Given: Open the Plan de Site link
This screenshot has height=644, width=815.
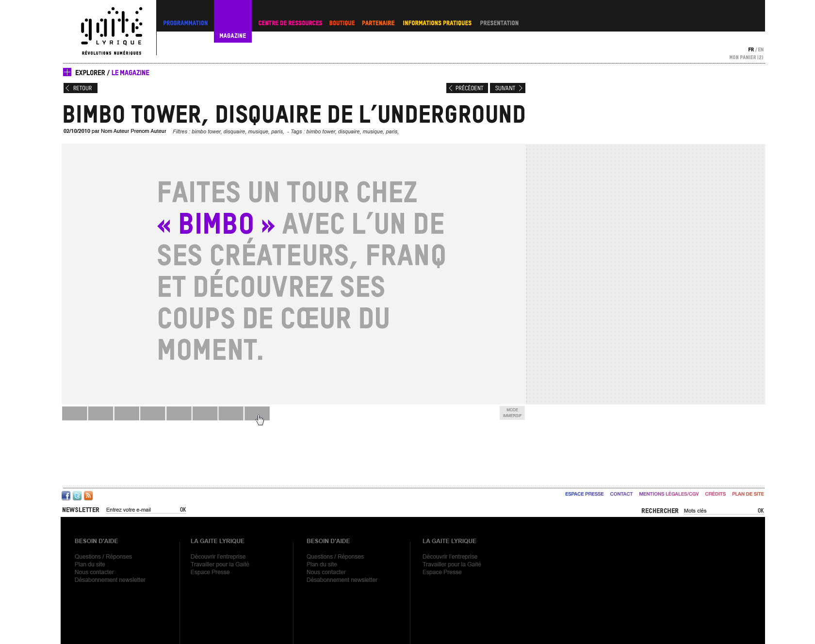Looking at the screenshot, I should pyautogui.click(x=748, y=494).
